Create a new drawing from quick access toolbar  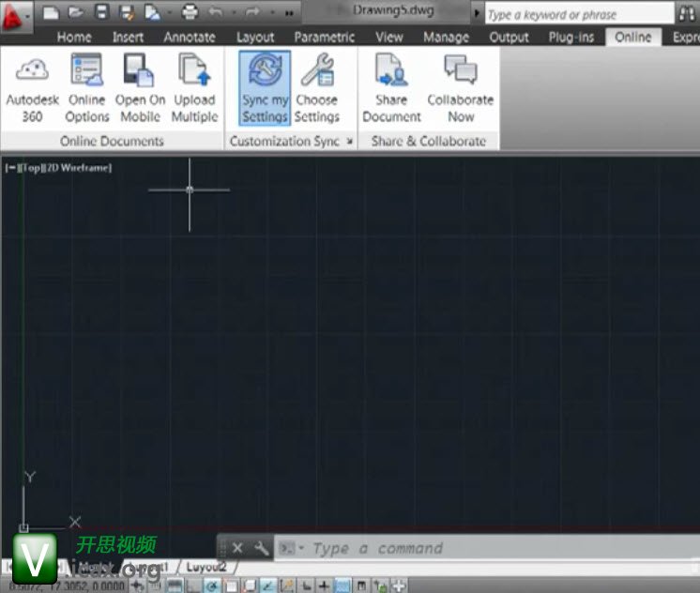click(x=51, y=12)
